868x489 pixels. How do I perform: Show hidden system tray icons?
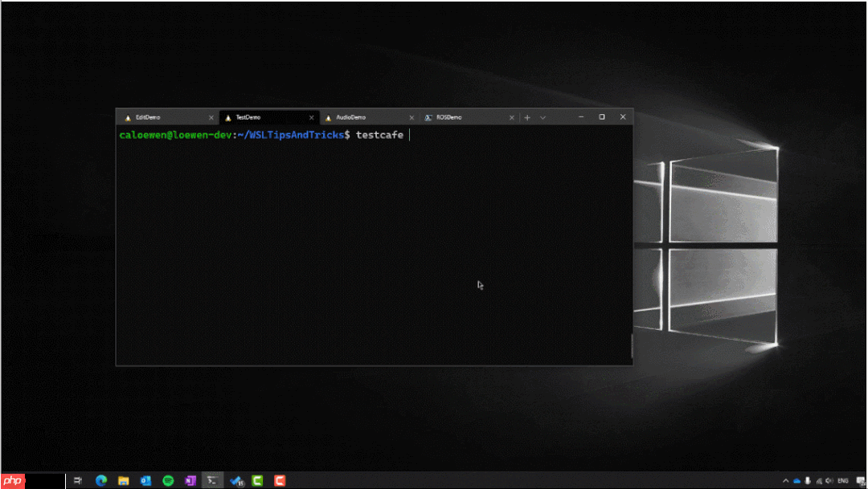[x=786, y=480]
